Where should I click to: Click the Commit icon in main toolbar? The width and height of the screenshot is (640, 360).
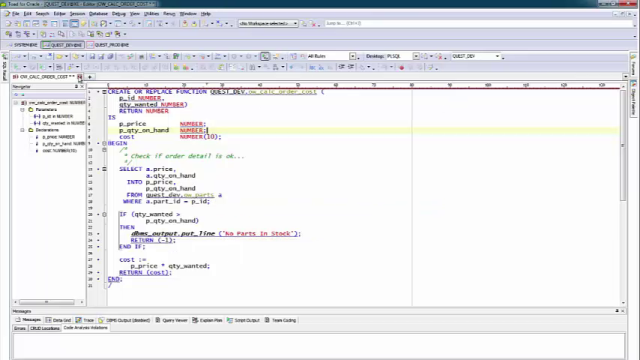(185, 24)
